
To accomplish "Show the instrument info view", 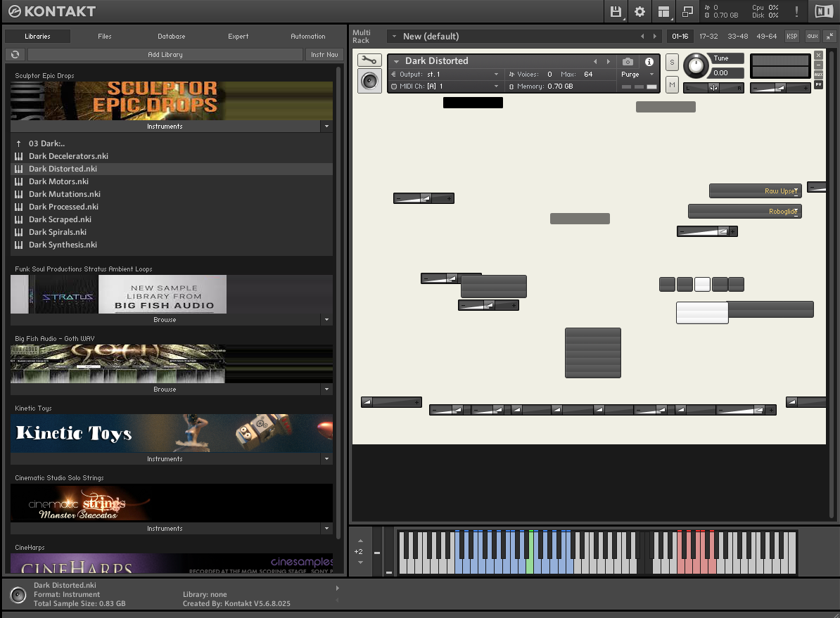I will (649, 62).
